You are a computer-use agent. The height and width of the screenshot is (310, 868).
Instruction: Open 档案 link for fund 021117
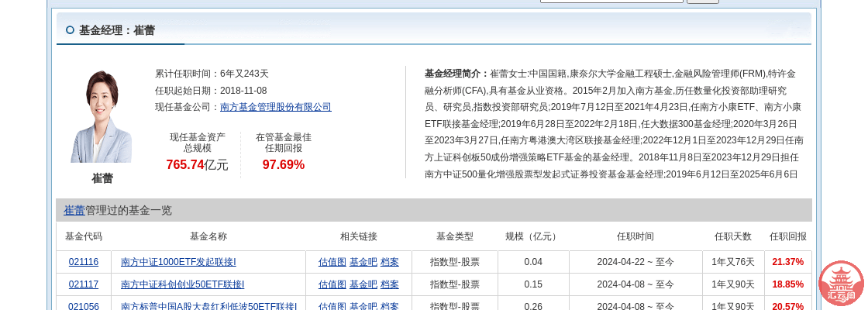tap(390, 284)
